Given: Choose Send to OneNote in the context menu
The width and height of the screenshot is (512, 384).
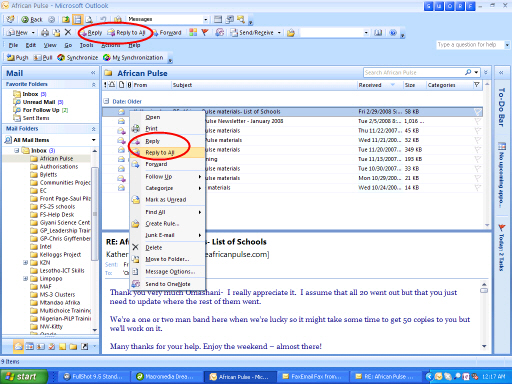Looking at the screenshot, I should click(x=167, y=284).
